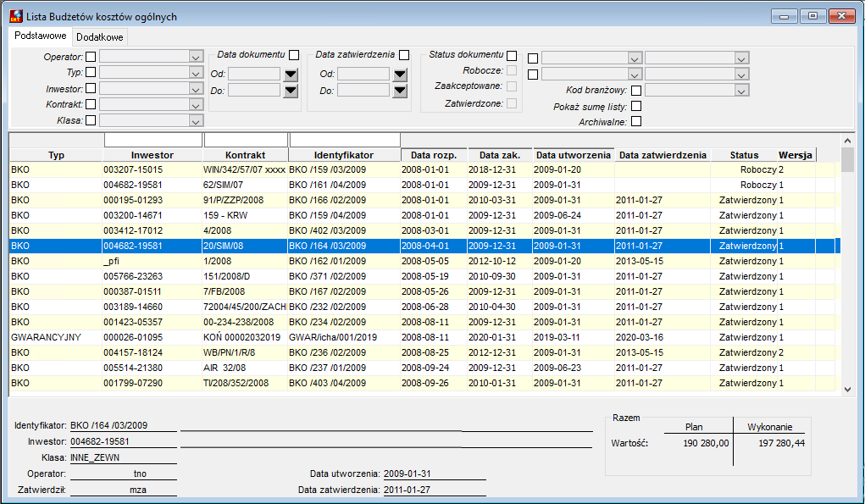The image size is (865, 504).
Task: Check the Pokaż sumę listy option
Action: coord(636,106)
